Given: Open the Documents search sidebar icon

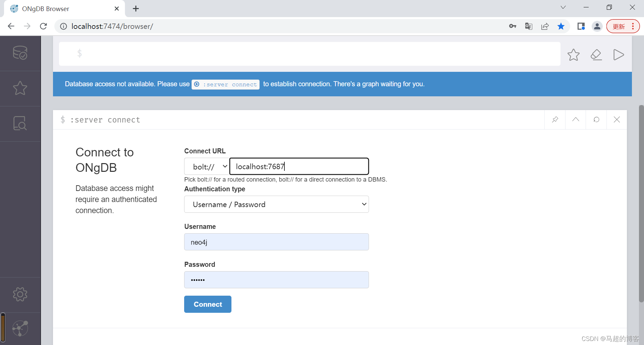Looking at the screenshot, I should pos(20,123).
